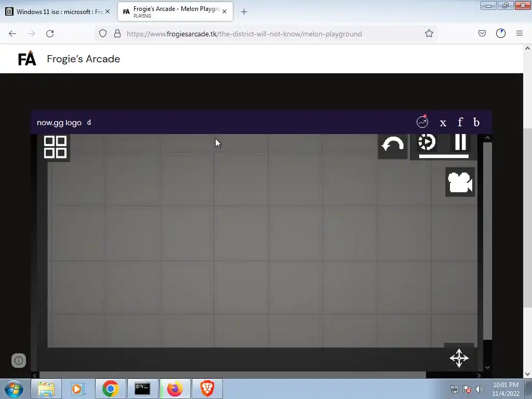The height and width of the screenshot is (399, 532).
Task: Pause the game simulation
Action: tap(460, 142)
